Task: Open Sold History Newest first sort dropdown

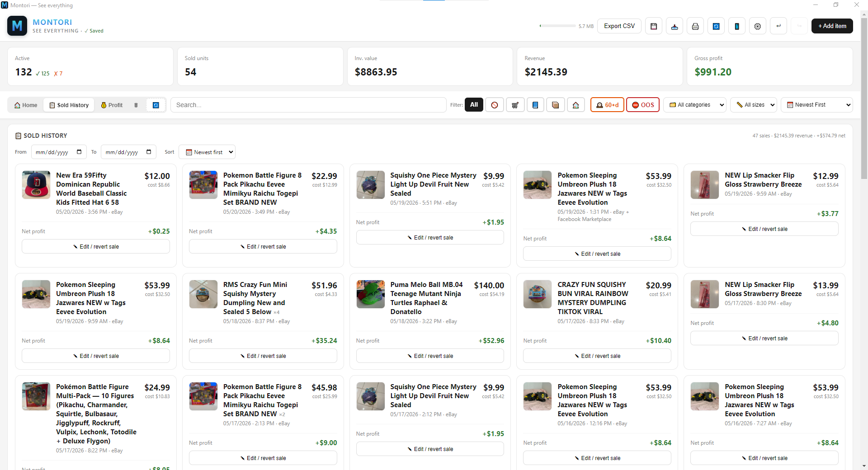Action: [x=207, y=152]
